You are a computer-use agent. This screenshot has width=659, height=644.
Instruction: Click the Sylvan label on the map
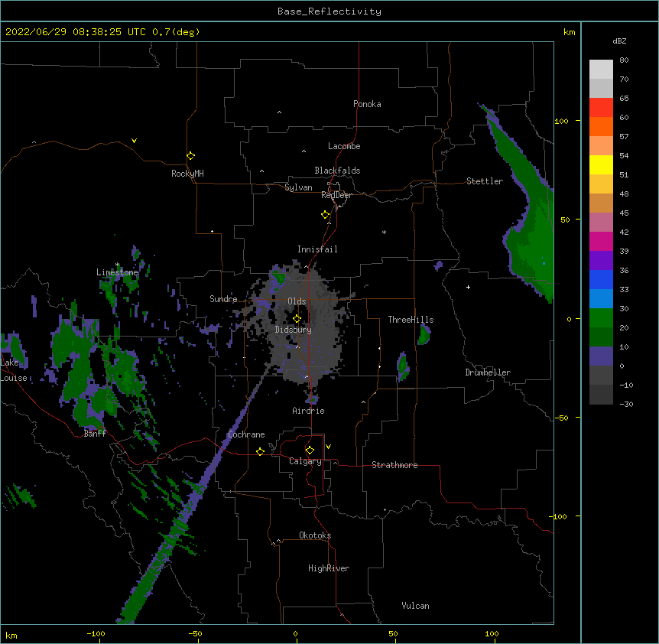pos(298,187)
